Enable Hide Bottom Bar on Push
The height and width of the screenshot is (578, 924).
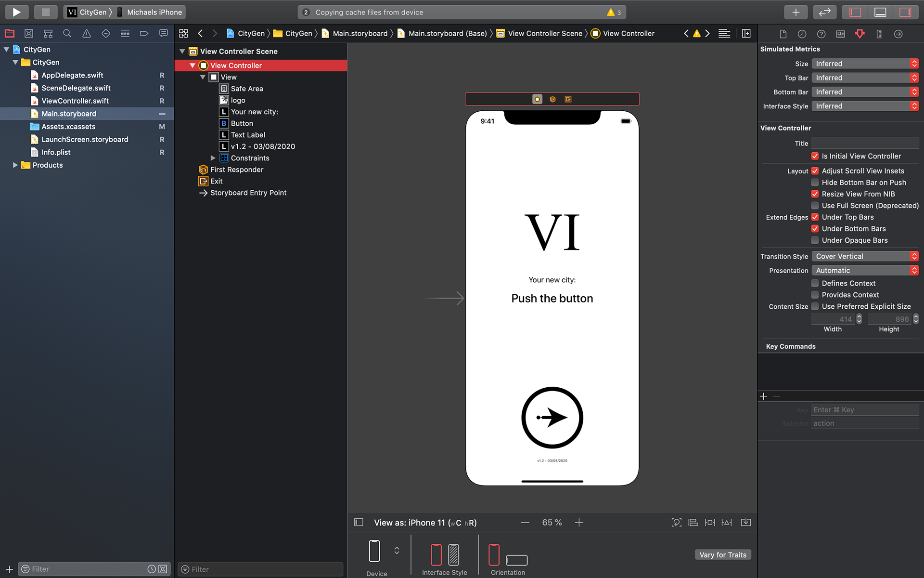click(815, 183)
